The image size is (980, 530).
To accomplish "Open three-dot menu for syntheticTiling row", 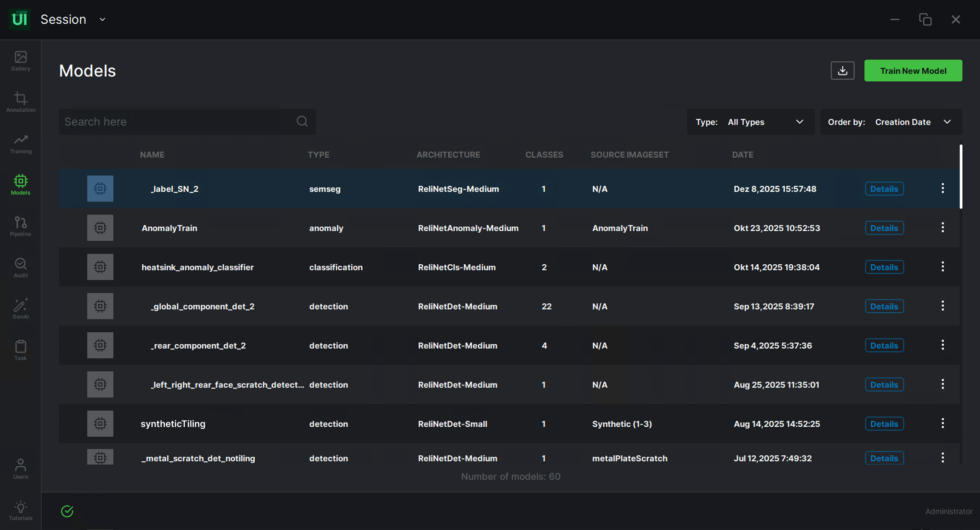I will point(942,423).
